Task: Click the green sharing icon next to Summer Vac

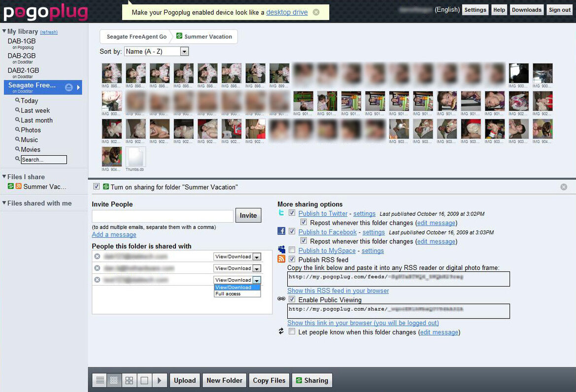Action: (11, 186)
